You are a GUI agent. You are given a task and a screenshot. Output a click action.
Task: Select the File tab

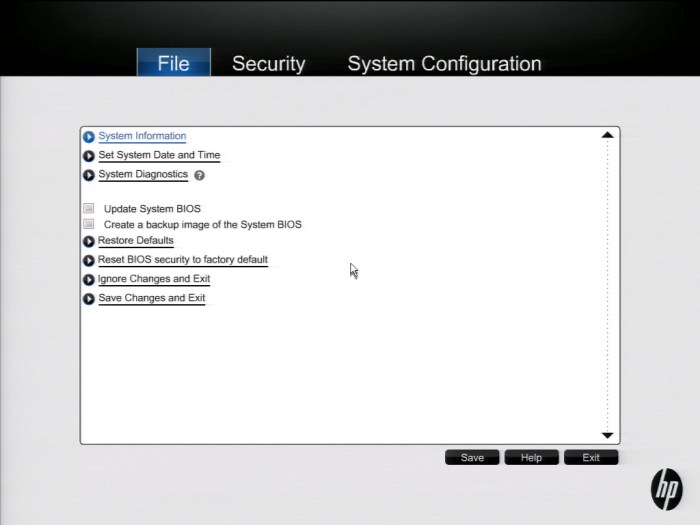(x=173, y=64)
